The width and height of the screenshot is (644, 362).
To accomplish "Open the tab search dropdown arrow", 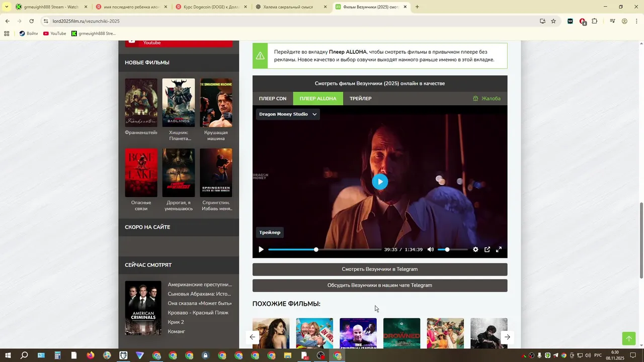I will pos(7,7).
